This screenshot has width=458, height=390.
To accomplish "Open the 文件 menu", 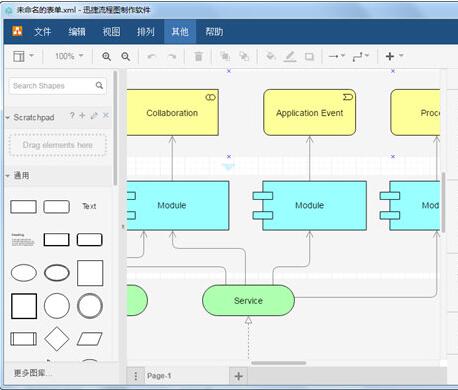I will (42, 32).
